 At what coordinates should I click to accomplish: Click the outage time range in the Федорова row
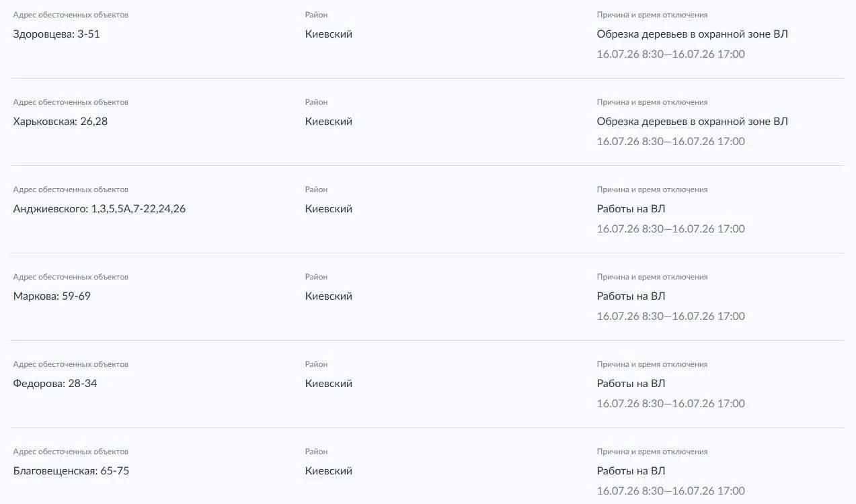point(671,404)
